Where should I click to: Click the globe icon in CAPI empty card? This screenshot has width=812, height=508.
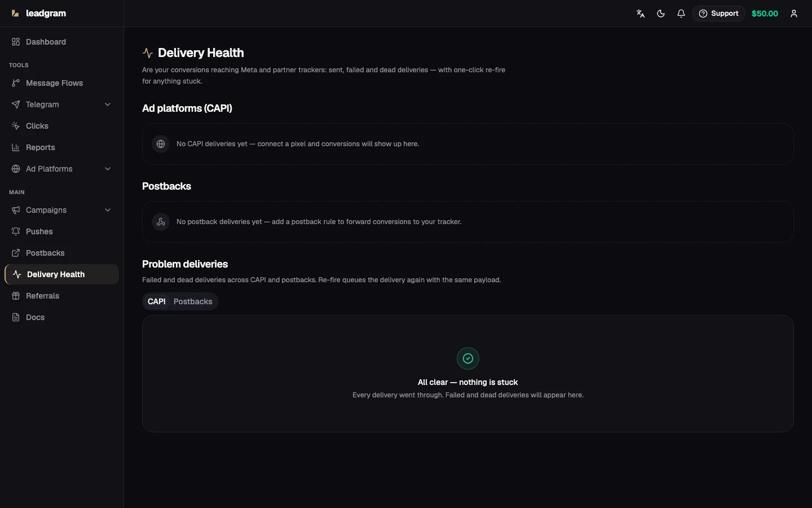point(161,144)
